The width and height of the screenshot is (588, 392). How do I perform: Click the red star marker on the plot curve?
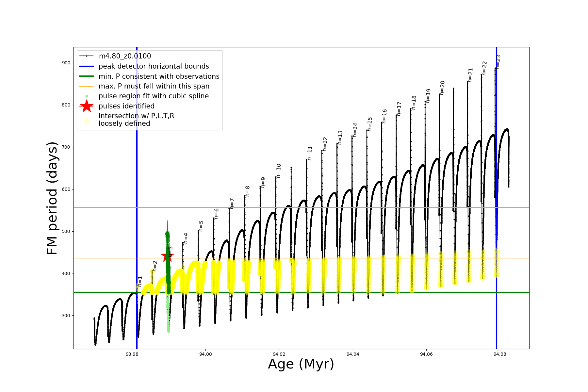click(x=167, y=255)
